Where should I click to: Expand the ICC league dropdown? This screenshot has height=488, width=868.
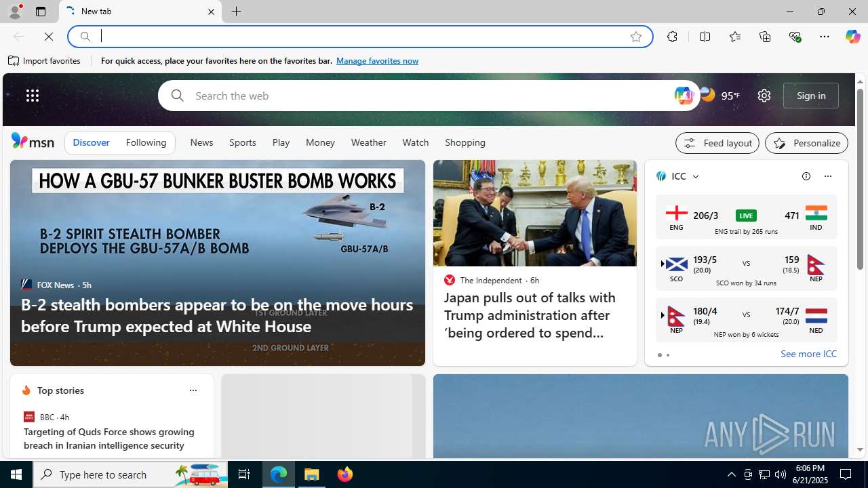tap(696, 176)
